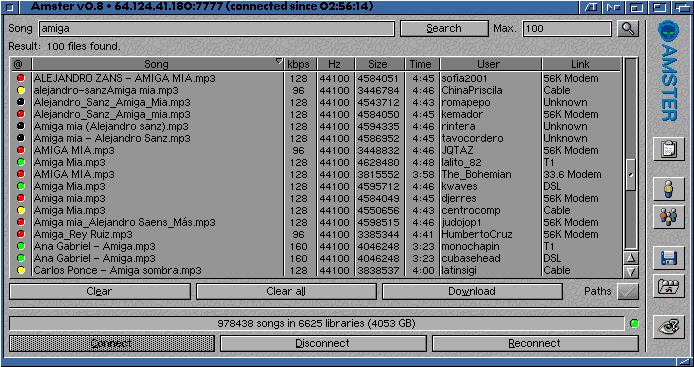Click the green connection status indicator

634,324
